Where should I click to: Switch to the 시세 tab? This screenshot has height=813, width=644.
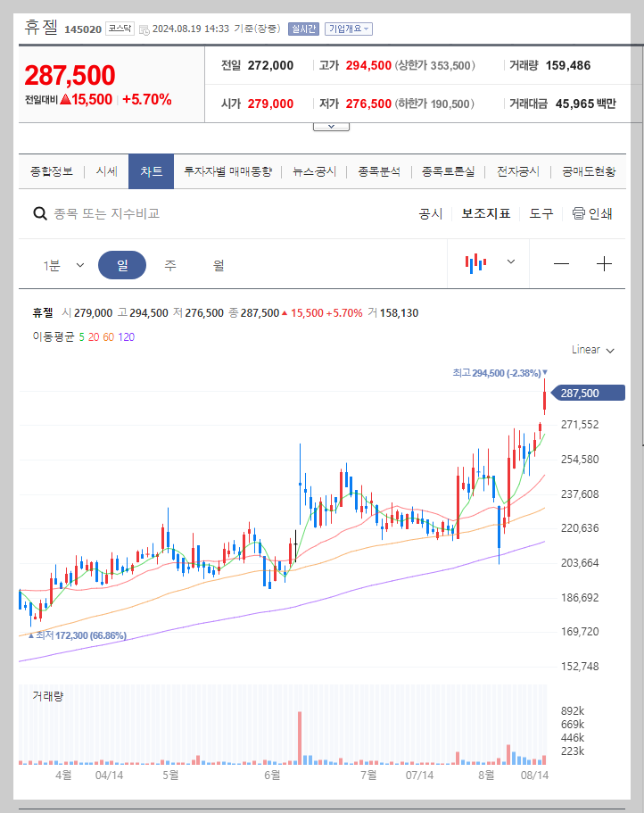pyautogui.click(x=105, y=170)
